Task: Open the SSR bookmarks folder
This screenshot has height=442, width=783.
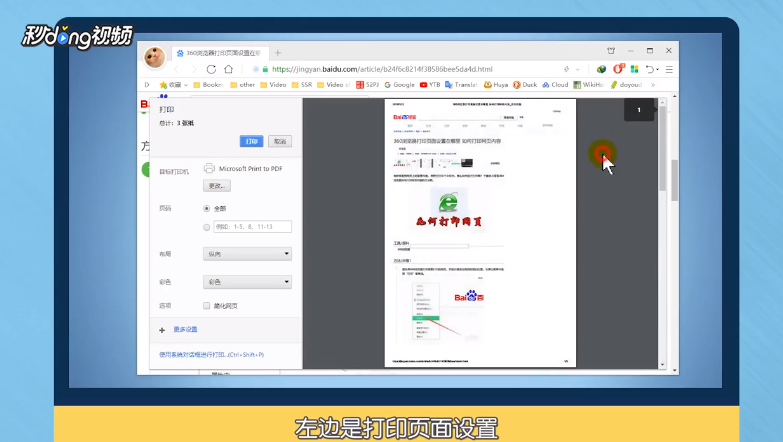Action: pos(302,85)
